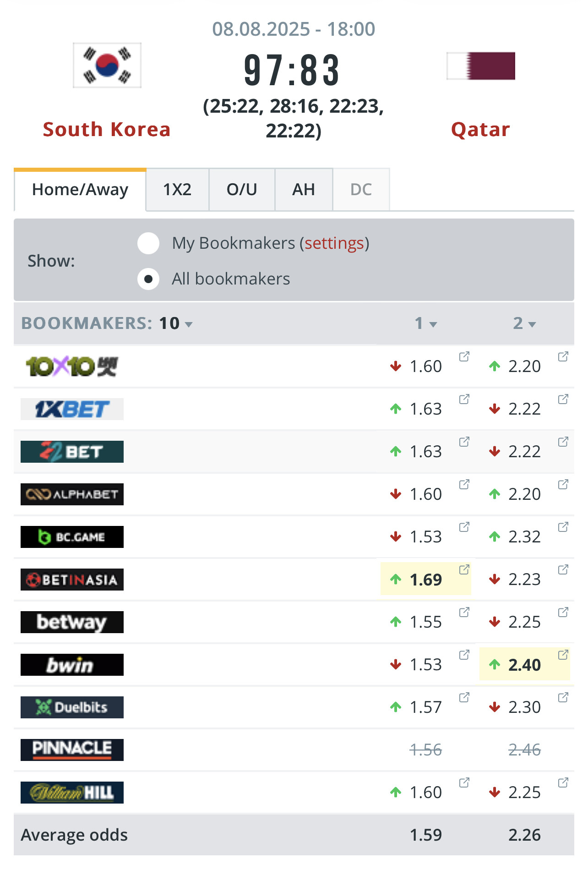Open 1xBet external link icon for odds 2.22
Screen dimensions: 588x870
(563, 399)
